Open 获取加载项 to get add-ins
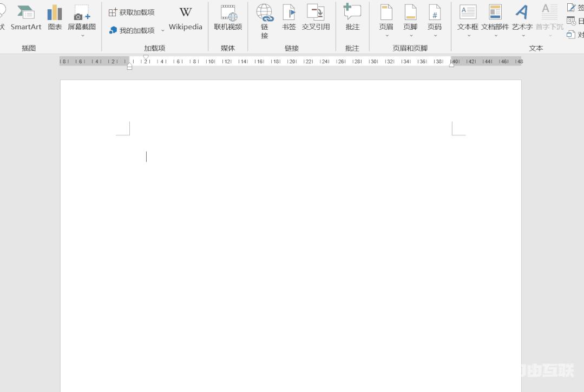584x392 pixels. point(132,12)
